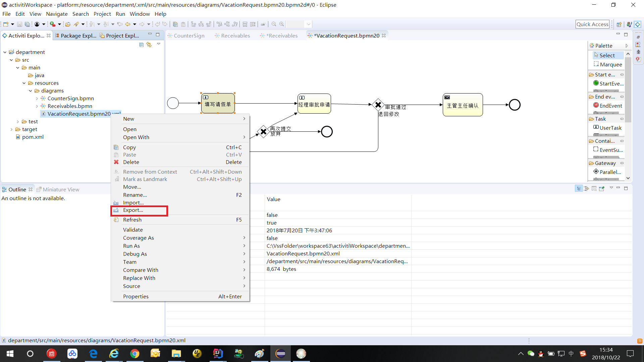The height and width of the screenshot is (362, 644).
Task: Open the Eclipse app in the taskbar
Action: pyautogui.click(x=280, y=354)
